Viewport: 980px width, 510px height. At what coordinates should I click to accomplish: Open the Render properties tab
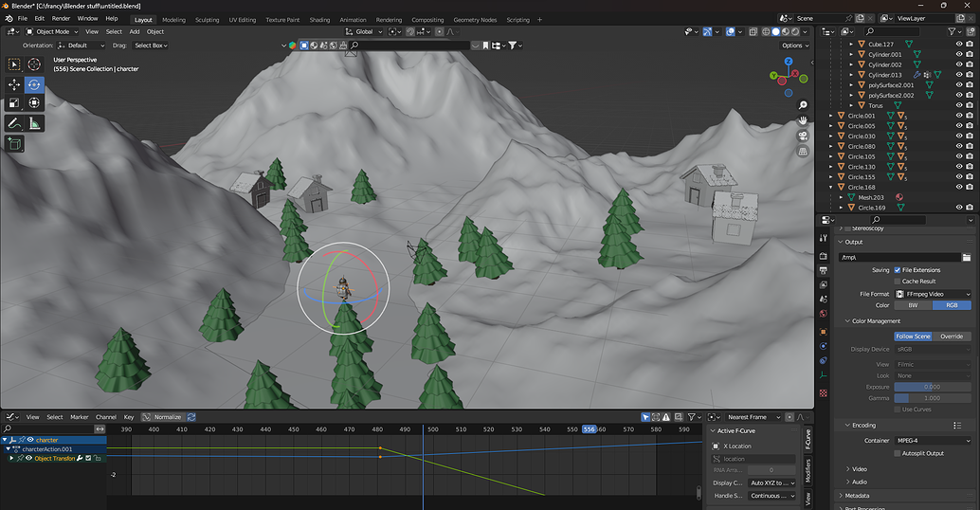point(823,256)
